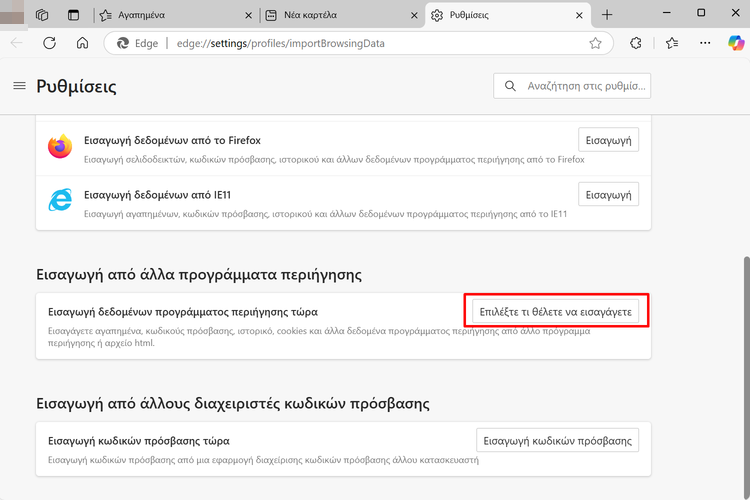Expand the settings hamburger menu
Screen dimensions: 750x500
[20, 86]
